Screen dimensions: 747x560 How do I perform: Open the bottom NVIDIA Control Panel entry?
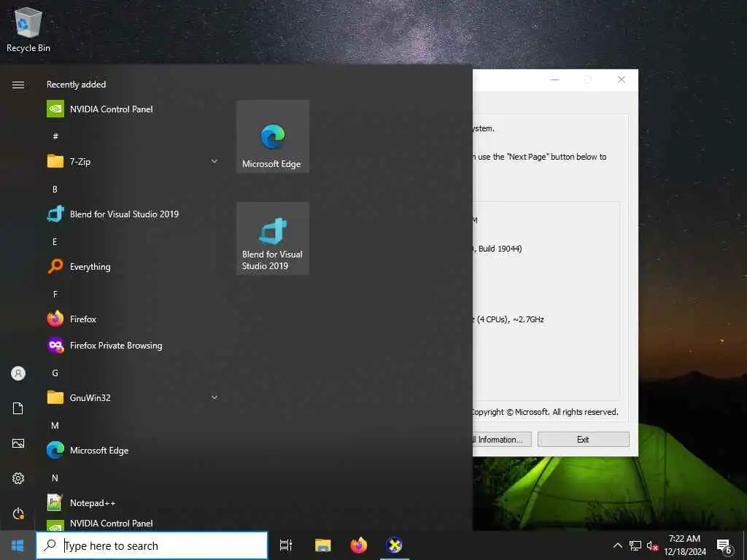coord(133,524)
